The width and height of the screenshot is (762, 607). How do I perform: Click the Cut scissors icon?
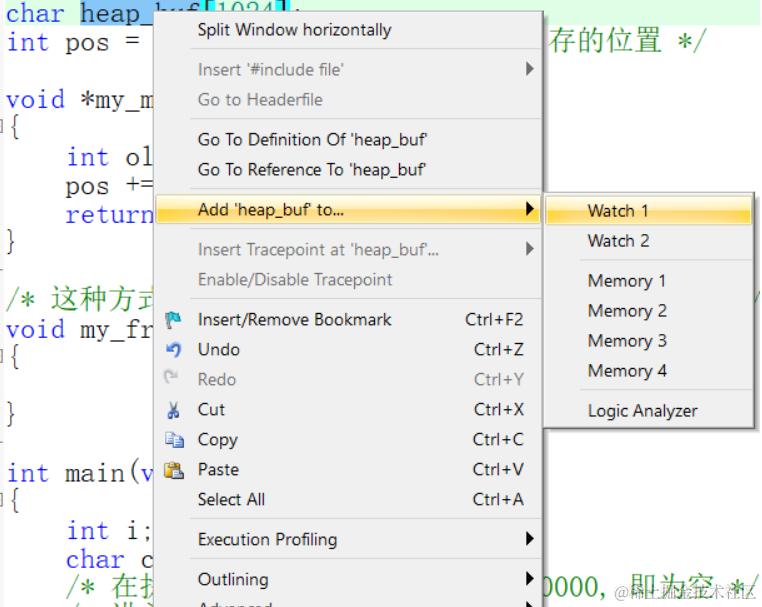tap(173, 410)
